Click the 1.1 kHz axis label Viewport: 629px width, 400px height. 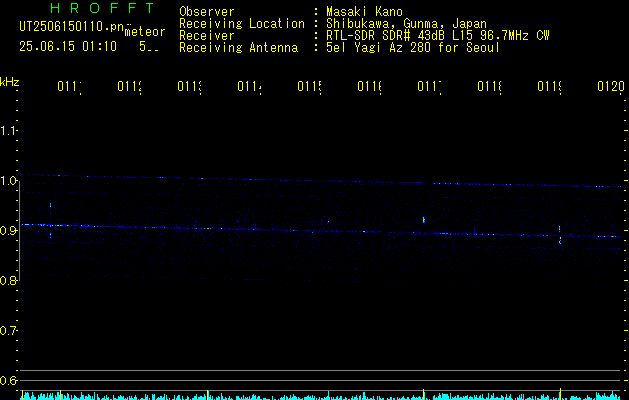pos(8,130)
